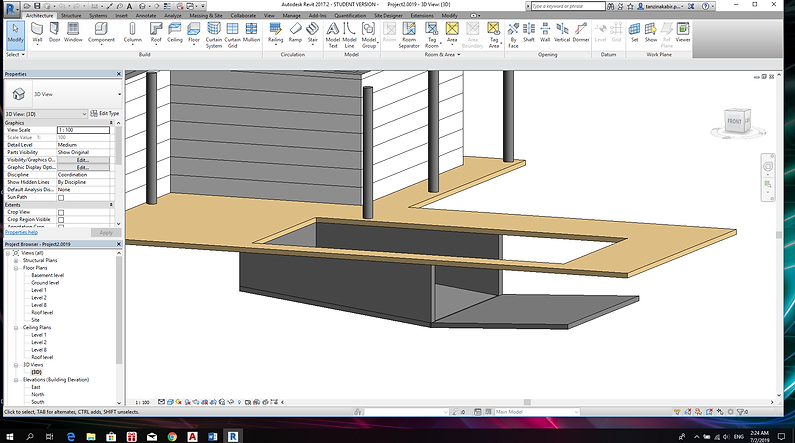Viewport: 795px width, 443px height.
Task: Switch to the Structure ribbon tab
Action: (x=71, y=16)
